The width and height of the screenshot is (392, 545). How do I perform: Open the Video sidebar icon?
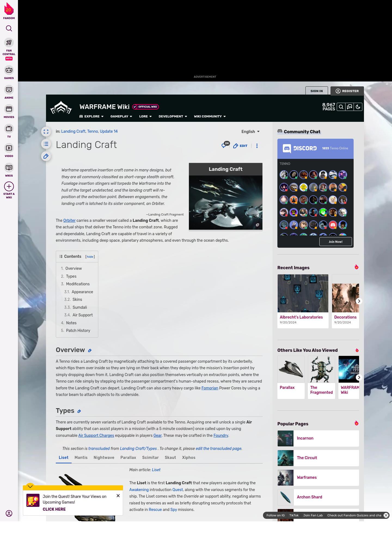click(9, 148)
